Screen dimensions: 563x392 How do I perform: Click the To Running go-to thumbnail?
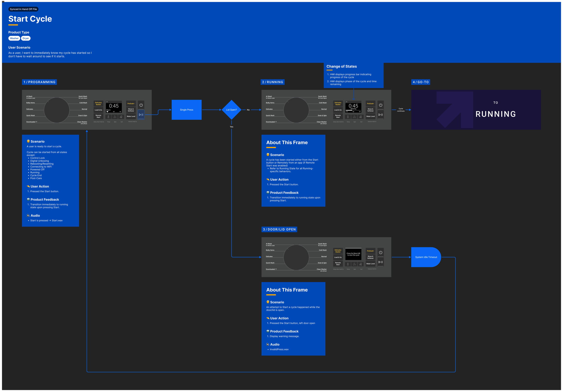tap(476, 110)
